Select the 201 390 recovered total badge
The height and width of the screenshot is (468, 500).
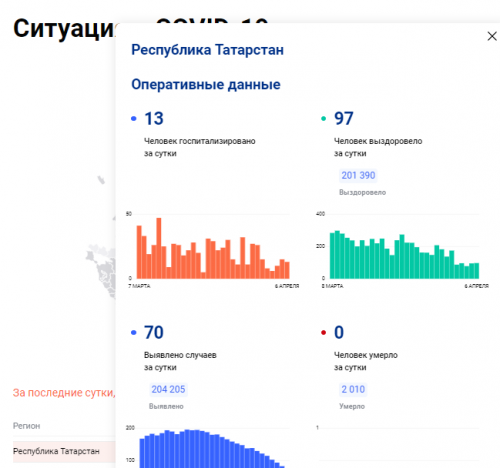coord(358,175)
